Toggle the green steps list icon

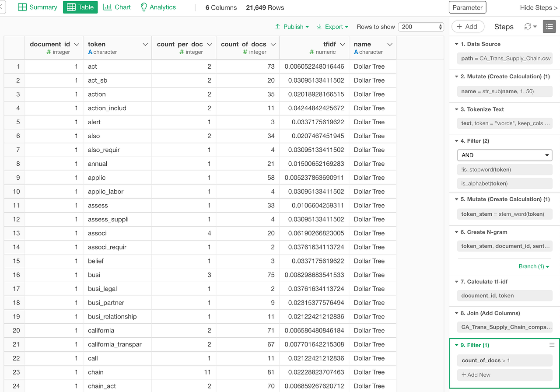[549, 26]
